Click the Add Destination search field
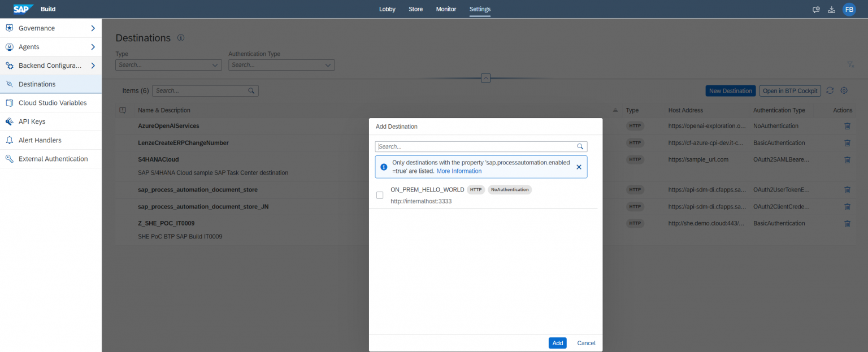 pos(480,146)
